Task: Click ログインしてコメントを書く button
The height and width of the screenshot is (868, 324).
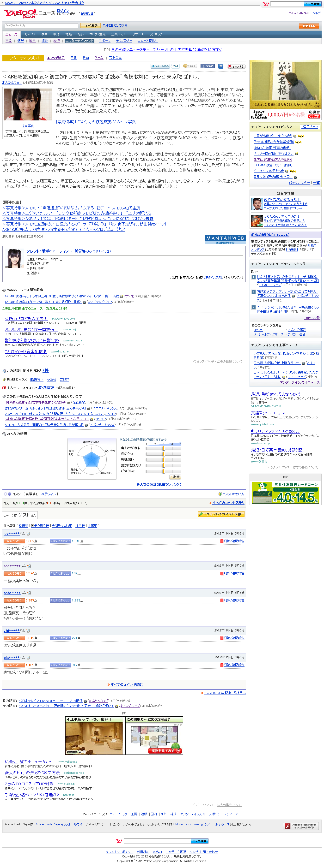Action: point(221,514)
